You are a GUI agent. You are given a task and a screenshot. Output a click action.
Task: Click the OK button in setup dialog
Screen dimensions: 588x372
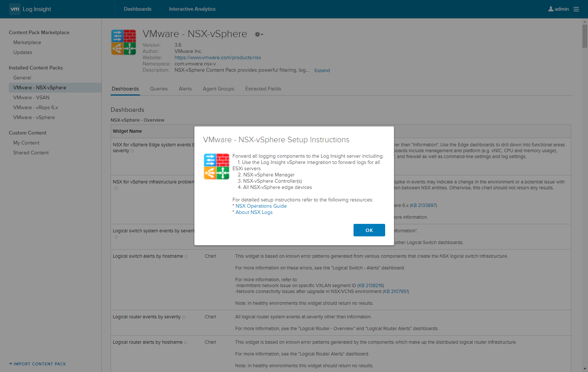click(369, 230)
